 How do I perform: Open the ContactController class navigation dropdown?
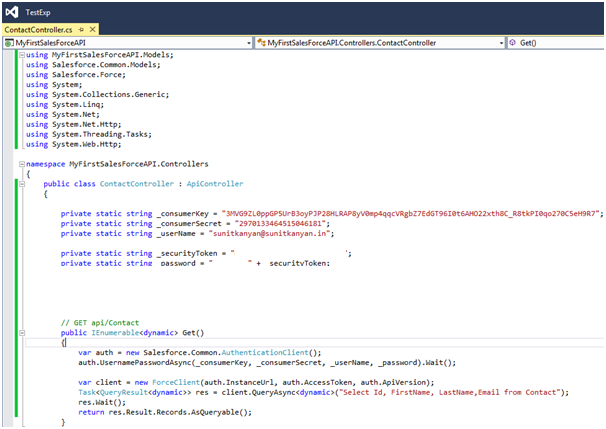[x=501, y=43]
